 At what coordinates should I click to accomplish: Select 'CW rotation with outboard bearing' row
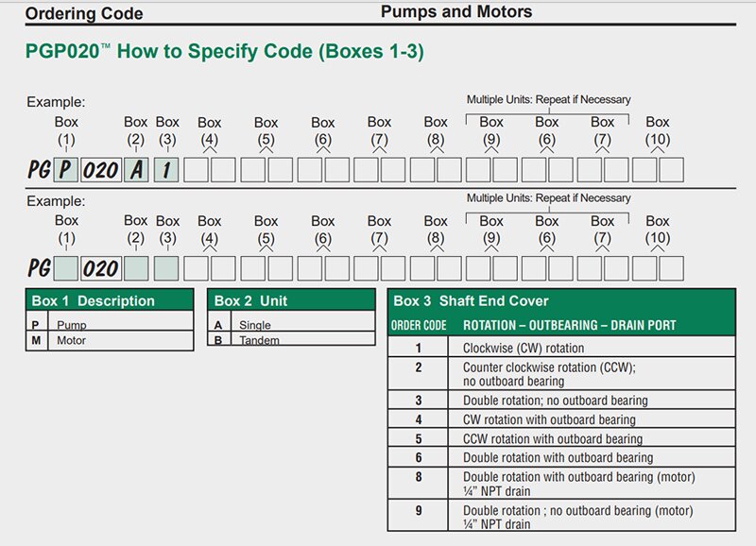coord(561,419)
